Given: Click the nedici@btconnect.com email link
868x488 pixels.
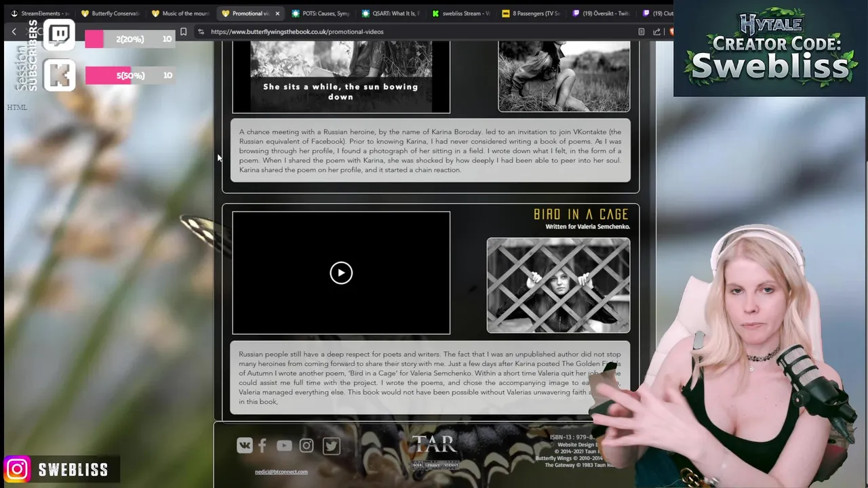Looking at the screenshot, I should click(281, 472).
